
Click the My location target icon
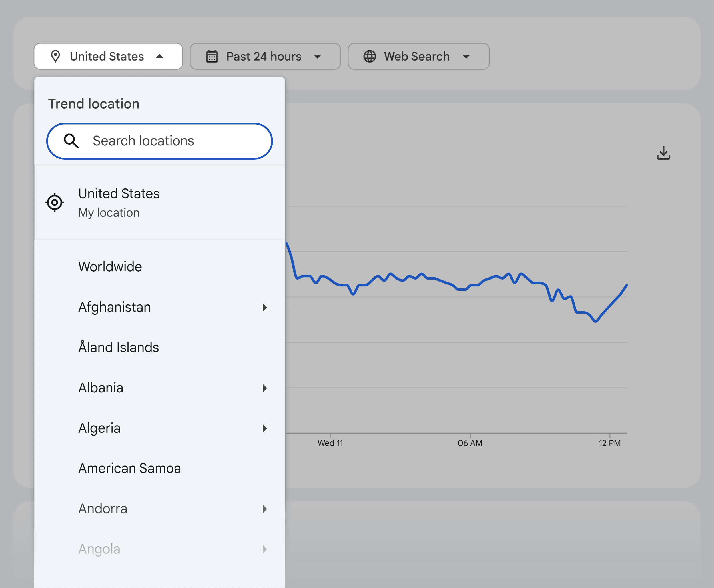(x=55, y=202)
